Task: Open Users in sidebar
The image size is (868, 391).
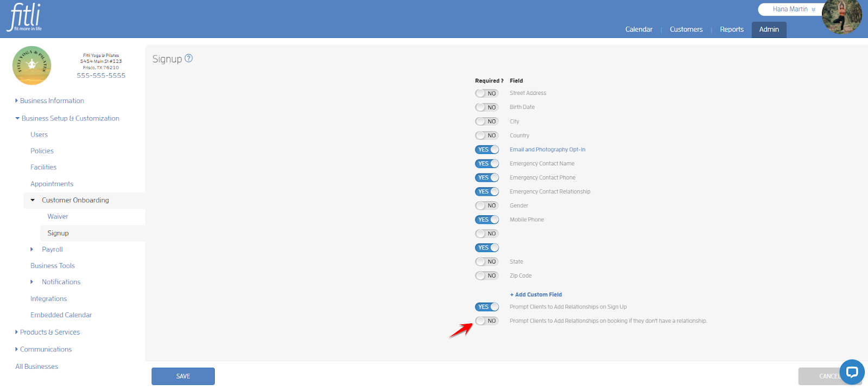Action: click(x=39, y=134)
